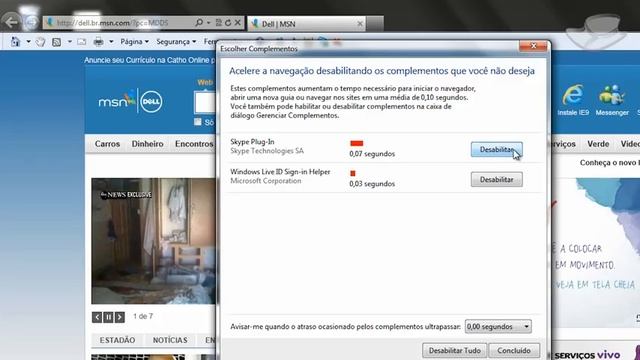Screen dimensions: 640x360
Task: Click the MSN web search input field
Action: pos(205,102)
